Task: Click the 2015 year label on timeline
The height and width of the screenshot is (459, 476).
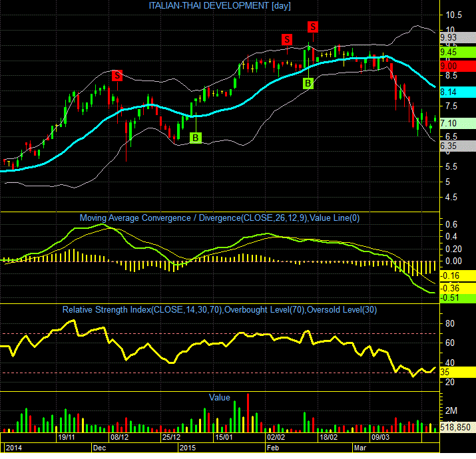Action: 188,448
